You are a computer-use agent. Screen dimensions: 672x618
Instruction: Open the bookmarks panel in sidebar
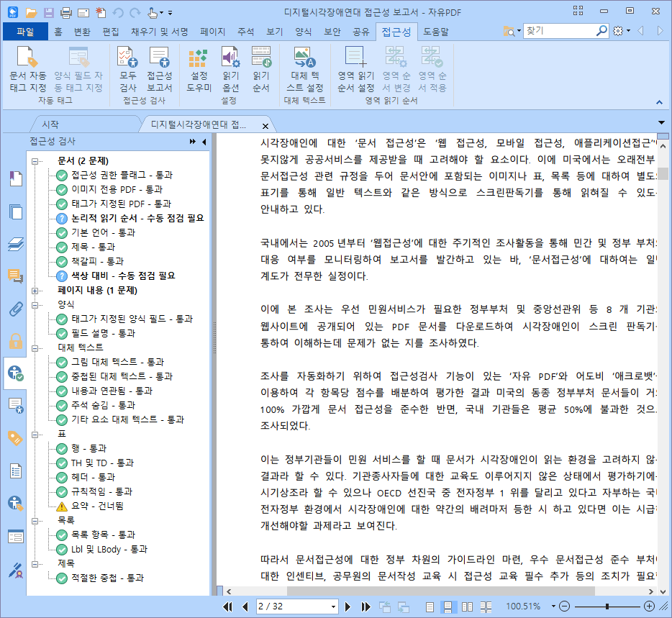click(15, 178)
